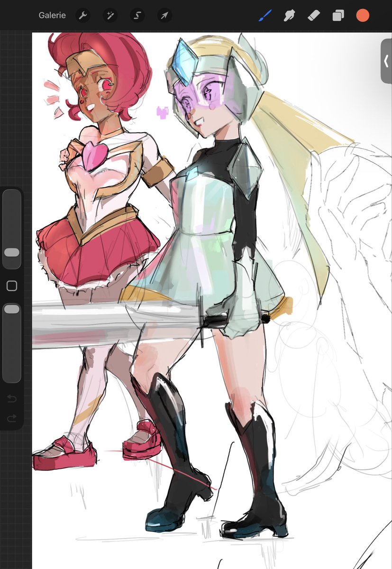Viewport: 392px width, 569px height.
Task: Open the Adjustments magic wand menu
Action: pyautogui.click(x=110, y=16)
